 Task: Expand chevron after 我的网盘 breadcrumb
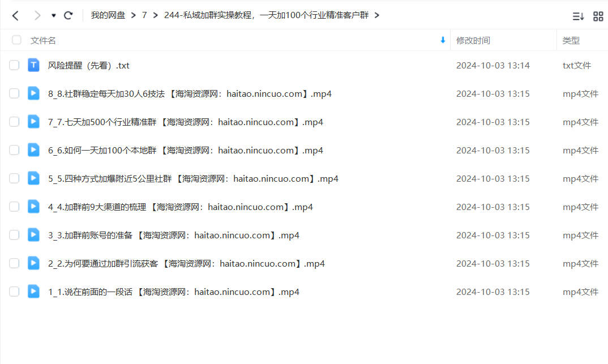coord(134,15)
